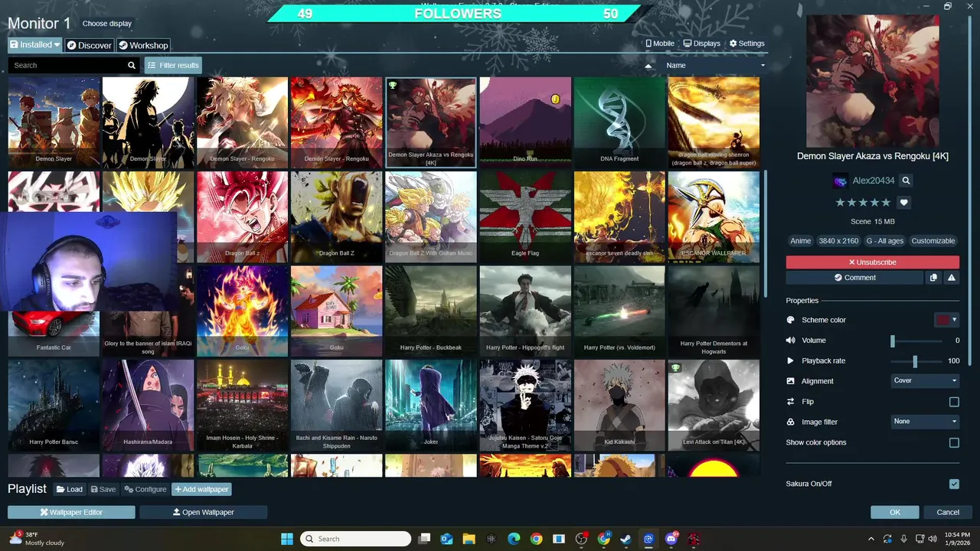Open the Scheme color picker
Viewport: 980px width, 551px height.
click(x=946, y=320)
